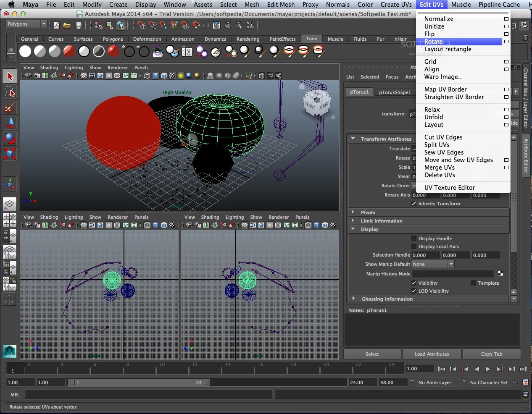Click the Load Attributes button
Viewport: 532px width, 414px height.
tap(432, 354)
